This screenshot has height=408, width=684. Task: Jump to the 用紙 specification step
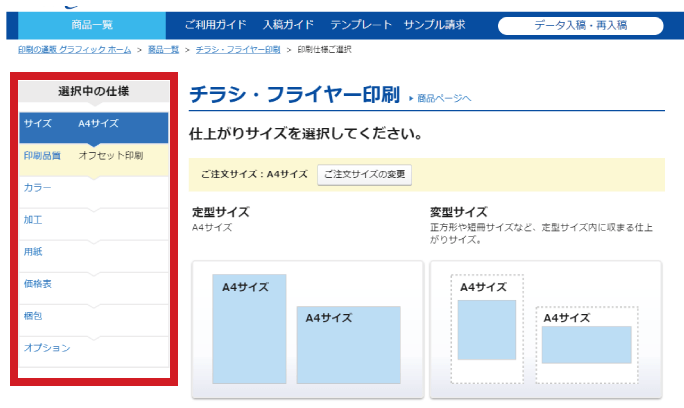tap(33, 252)
